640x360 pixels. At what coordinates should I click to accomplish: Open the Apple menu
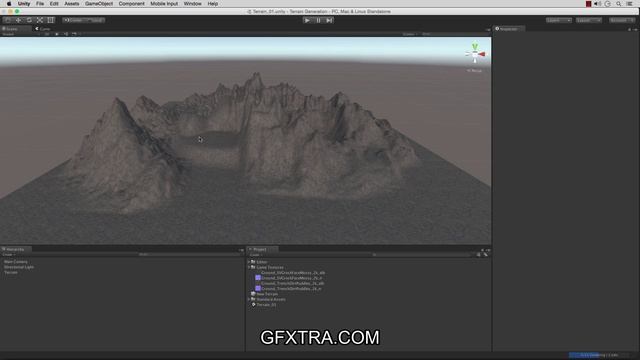coord(9,4)
